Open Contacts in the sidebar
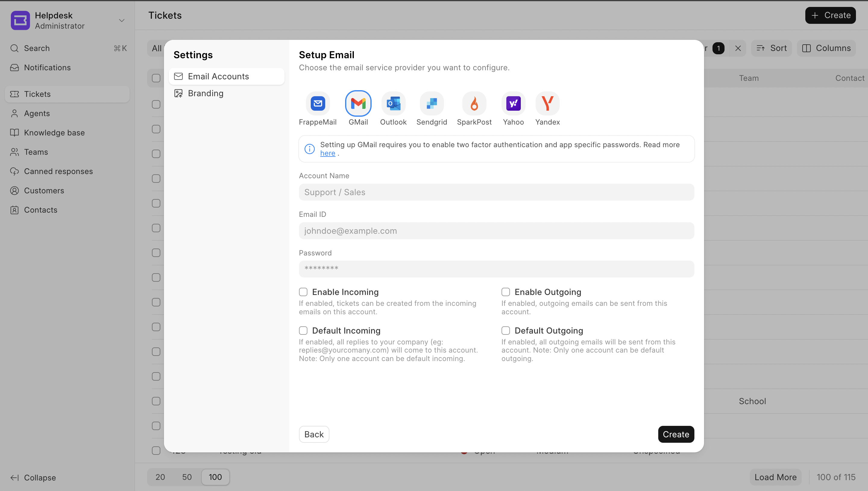Screen dimensions: 868x491 tap(68, 210)
